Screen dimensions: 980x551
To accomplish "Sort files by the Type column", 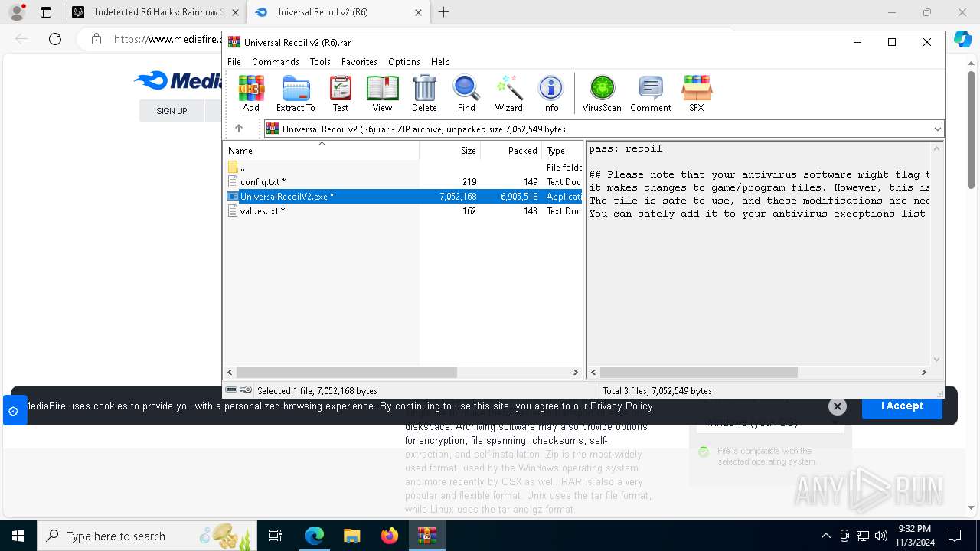I will (562, 151).
